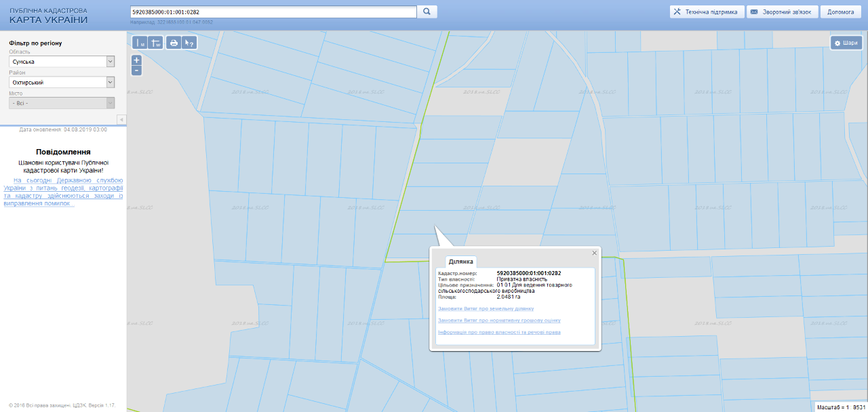Click the search magnifier button

(x=427, y=12)
